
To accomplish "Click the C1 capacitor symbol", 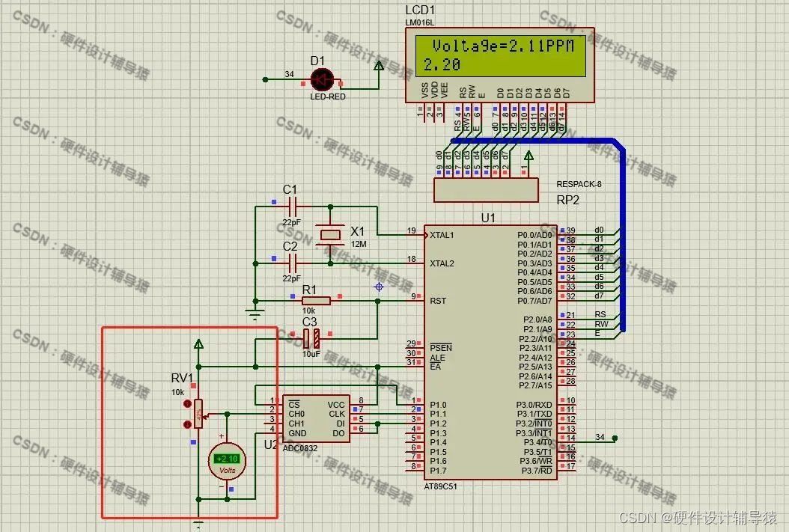I will (x=293, y=207).
